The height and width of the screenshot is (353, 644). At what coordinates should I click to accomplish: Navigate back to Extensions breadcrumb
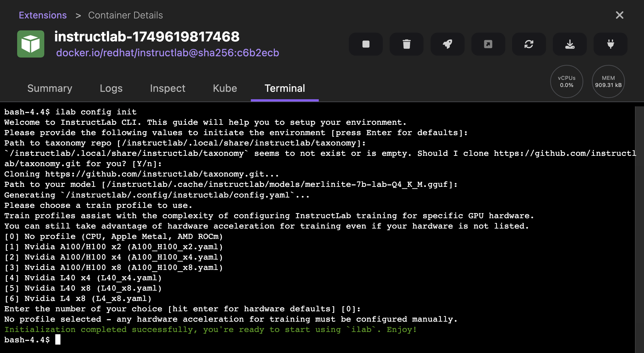43,15
